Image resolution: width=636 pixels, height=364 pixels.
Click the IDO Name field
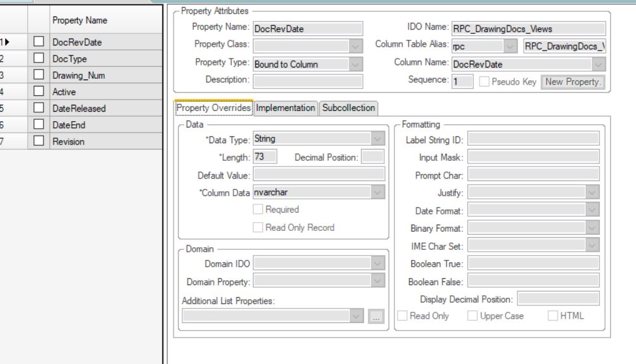click(x=529, y=29)
